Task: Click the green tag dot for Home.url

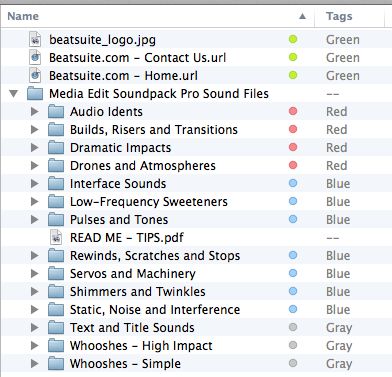Action: pyautogui.click(x=293, y=75)
